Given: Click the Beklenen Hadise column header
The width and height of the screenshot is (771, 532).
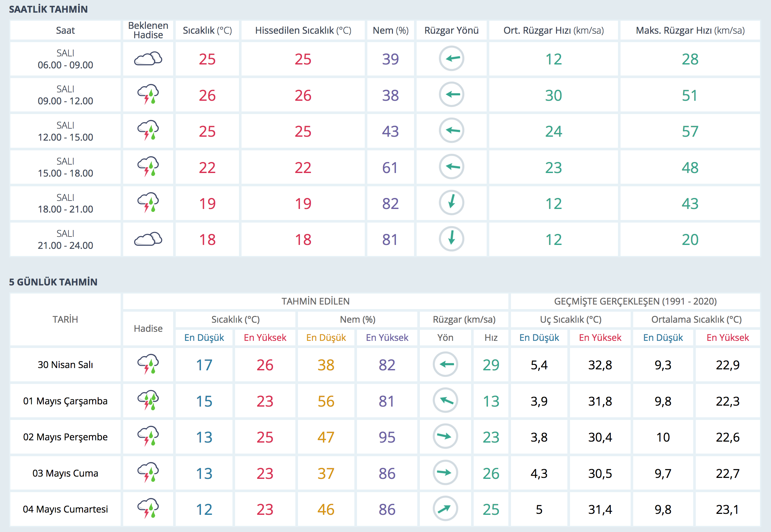Looking at the screenshot, I should pos(148,30).
